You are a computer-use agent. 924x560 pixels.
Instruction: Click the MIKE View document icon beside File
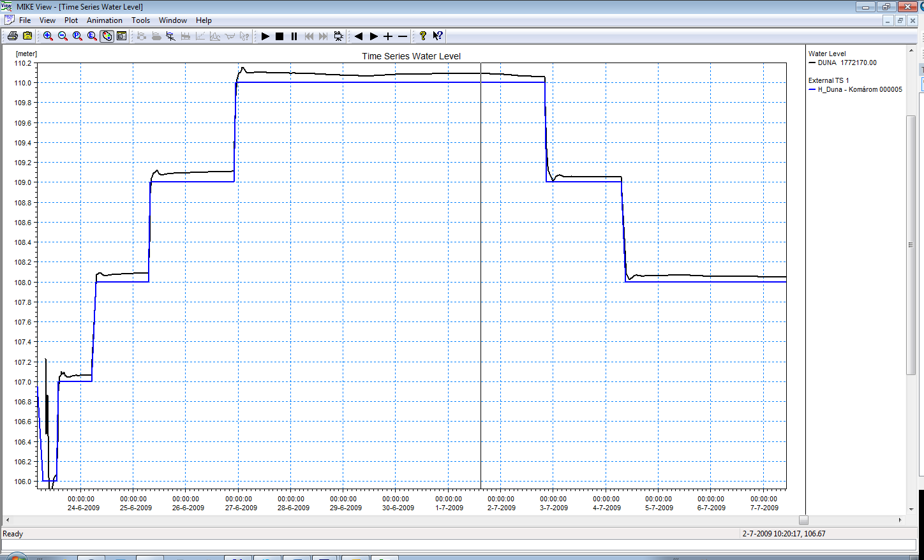pos(9,20)
